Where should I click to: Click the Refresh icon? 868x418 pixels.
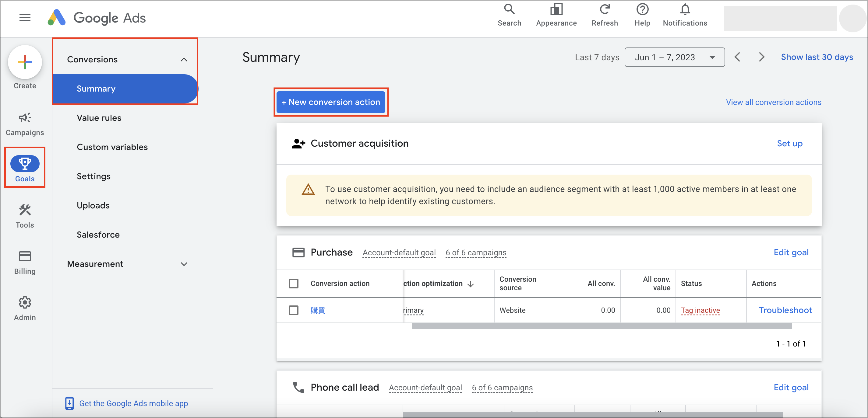point(605,9)
